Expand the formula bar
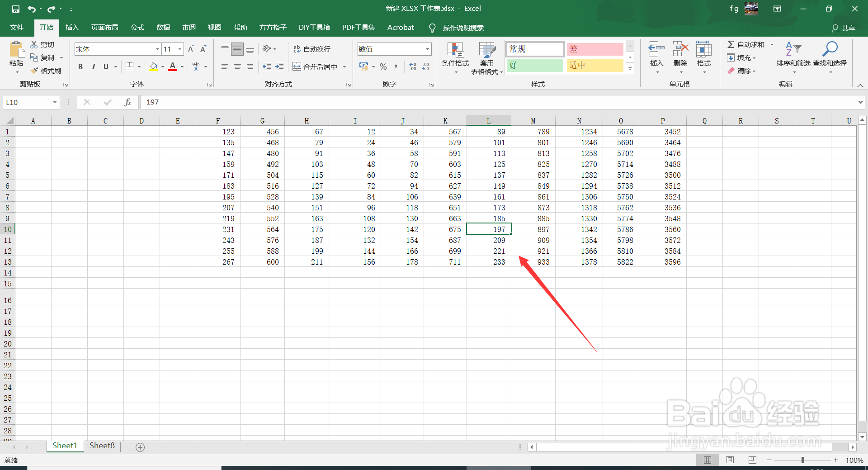The width and height of the screenshot is (868, 470). (860, 102)
